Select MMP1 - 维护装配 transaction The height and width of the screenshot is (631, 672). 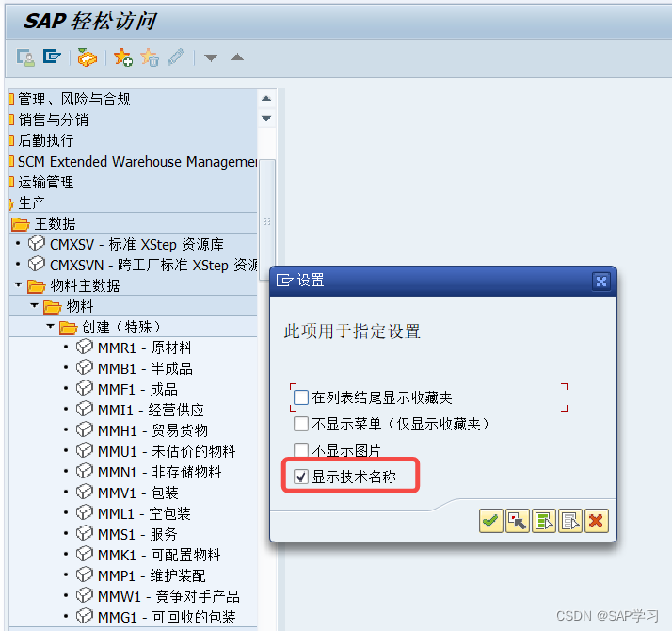coord(152,575)
